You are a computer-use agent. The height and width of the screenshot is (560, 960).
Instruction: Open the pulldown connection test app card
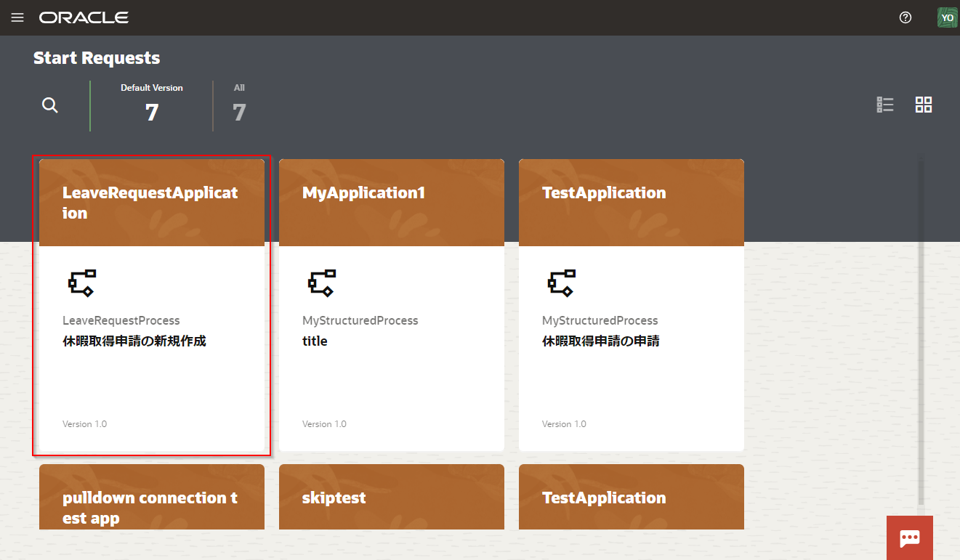[151, 507]
